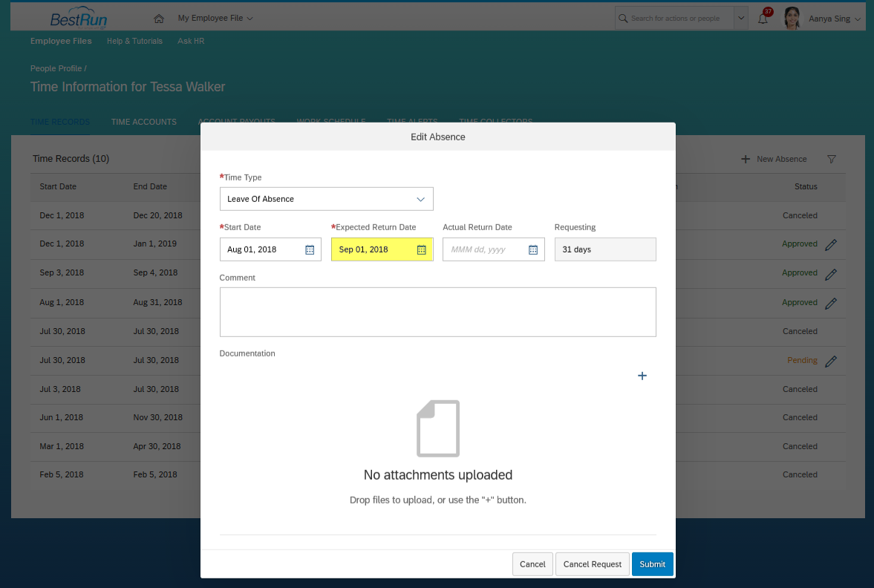This screenshot has width=874, height=588.
Task: Open the Expected Return Date calendar picker
Action: point(421,249)
